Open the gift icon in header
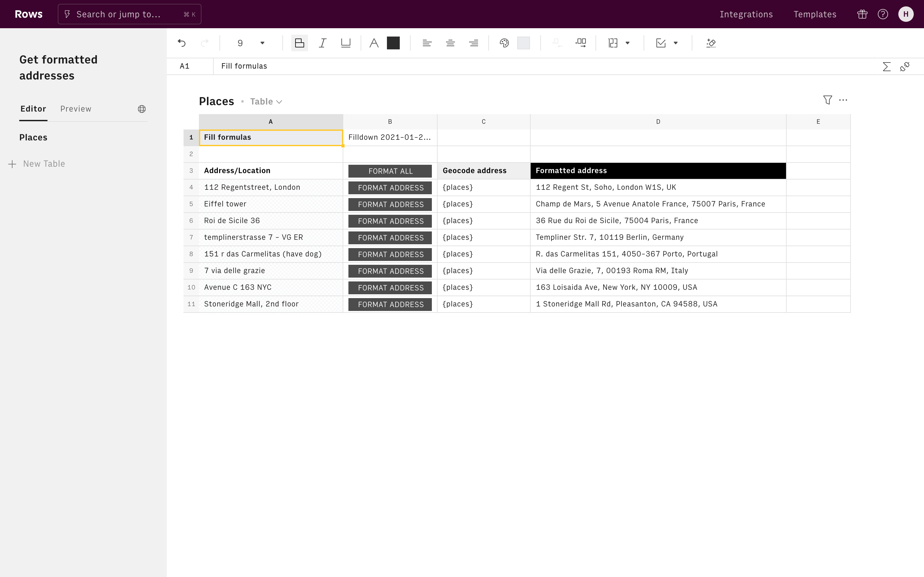924x577 pixels. [862, 14]
